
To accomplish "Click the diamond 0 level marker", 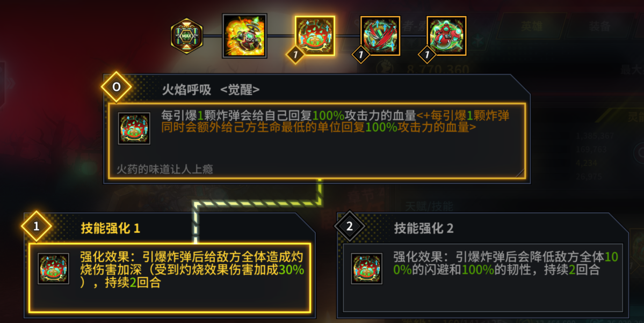I will coord(116,87).
